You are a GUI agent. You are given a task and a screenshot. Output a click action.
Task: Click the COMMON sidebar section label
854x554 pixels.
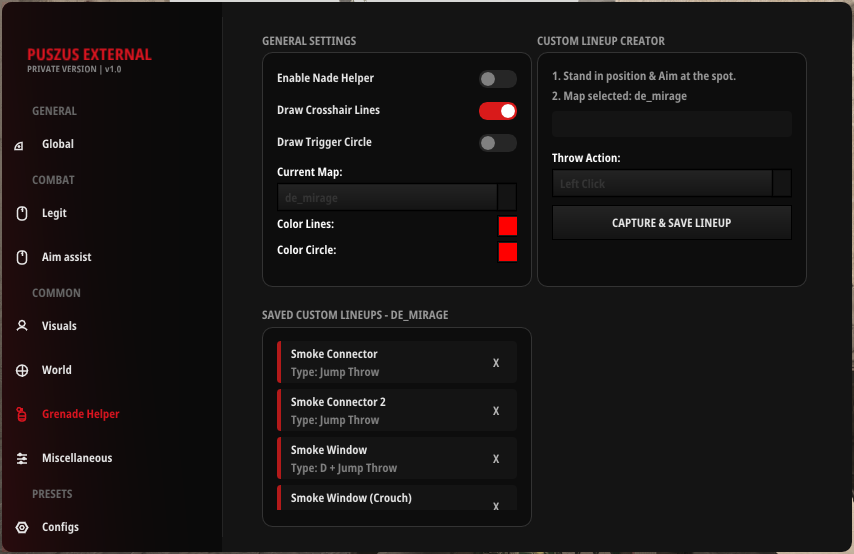(x=56, y=293)
